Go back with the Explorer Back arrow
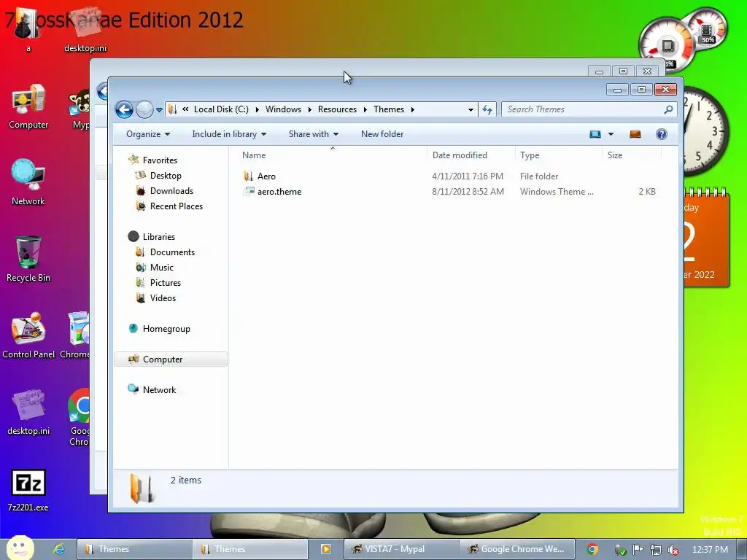747x560 pixels. click(124, 109)
